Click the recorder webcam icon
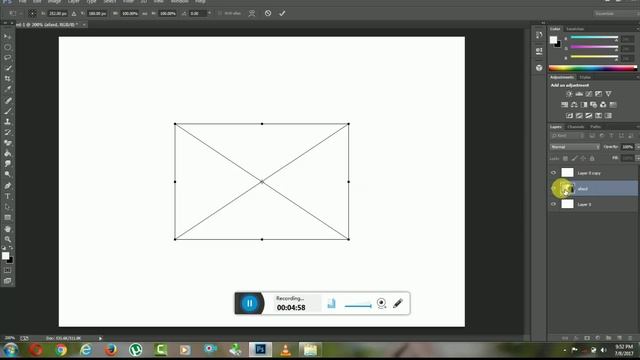 [x=381, y=303]
